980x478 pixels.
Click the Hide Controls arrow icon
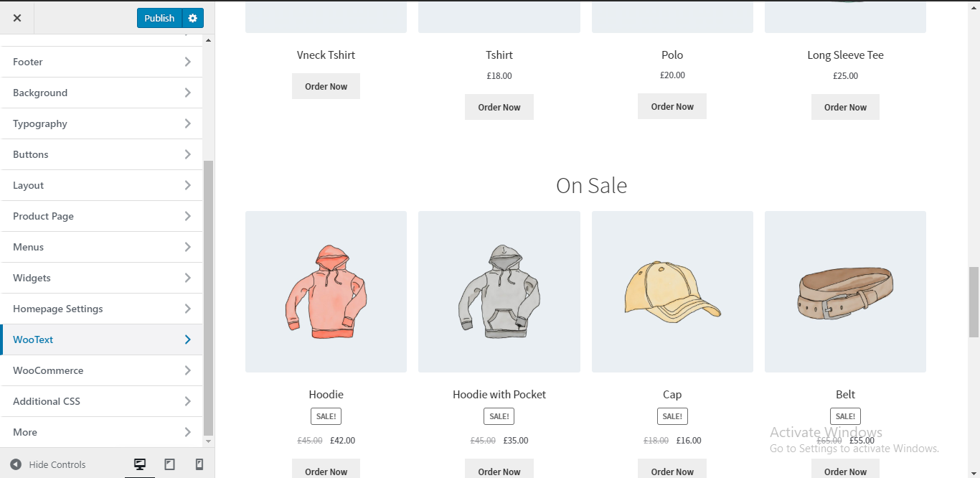click(x=16, y=464)
